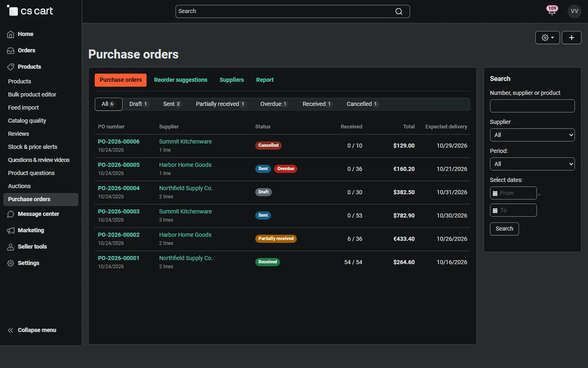The image size is (588, 368).
Task: Open the Report tab
Action: coord(265,80)
